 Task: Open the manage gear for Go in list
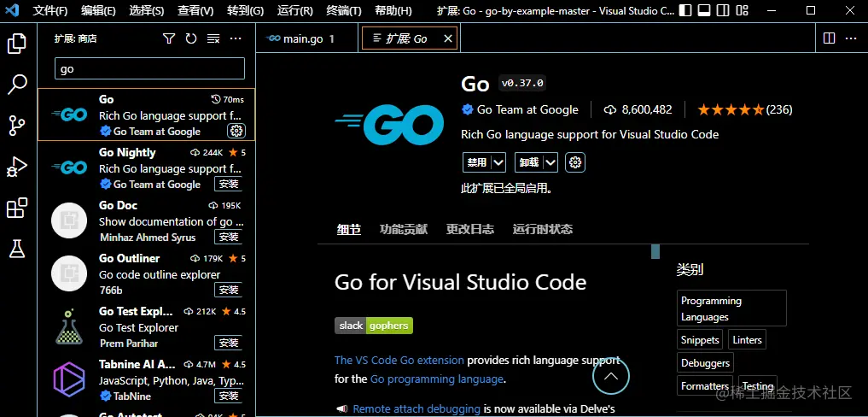click(x=236, y=131)
